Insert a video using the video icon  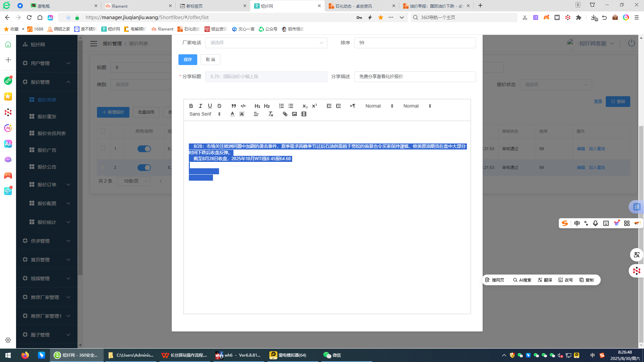304,114
